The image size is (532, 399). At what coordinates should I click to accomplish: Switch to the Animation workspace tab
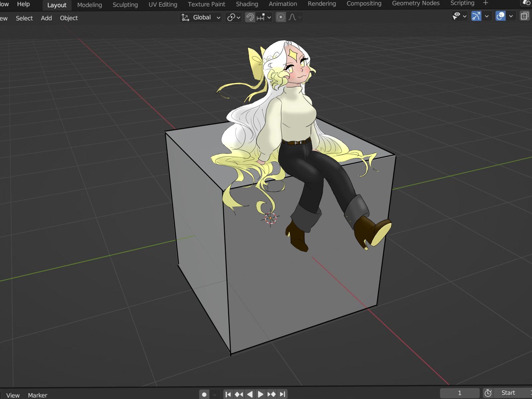point(283,4)
